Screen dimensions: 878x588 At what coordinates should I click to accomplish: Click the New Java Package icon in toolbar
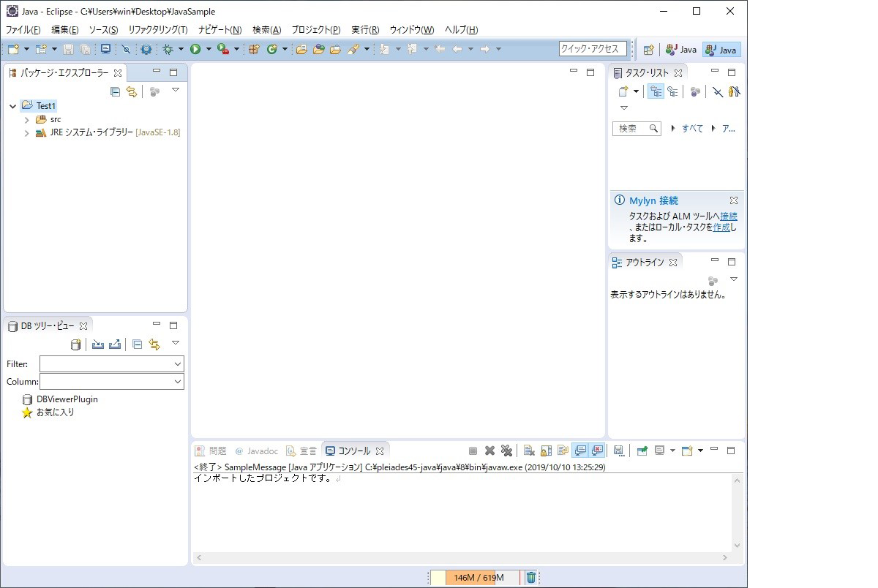click(254, 49)
